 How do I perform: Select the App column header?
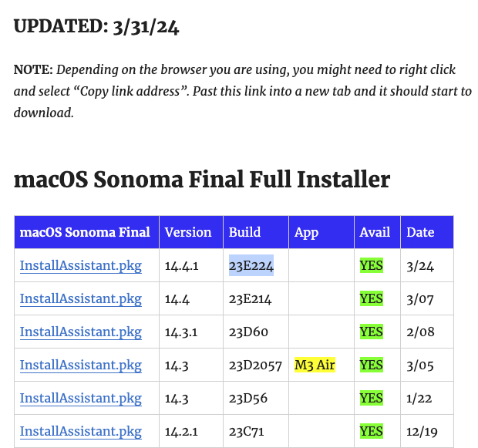coord(306,232)
